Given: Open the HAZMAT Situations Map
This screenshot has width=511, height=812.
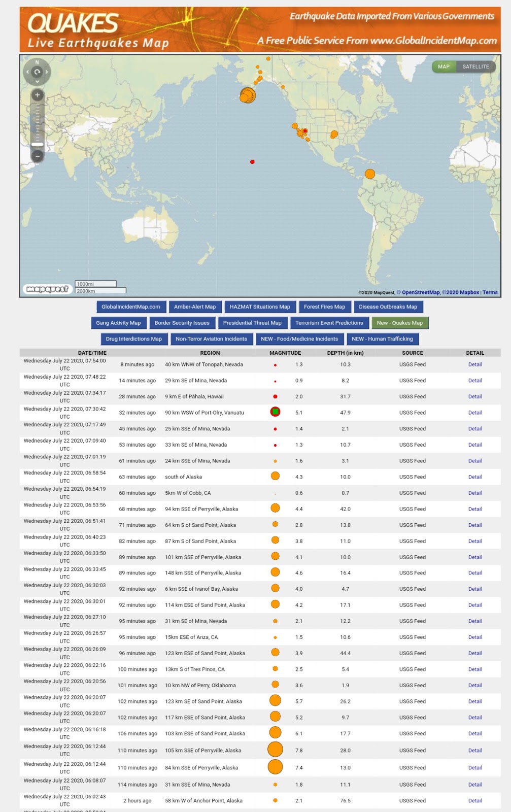Looking at the screenshot, I should point(260,307).
